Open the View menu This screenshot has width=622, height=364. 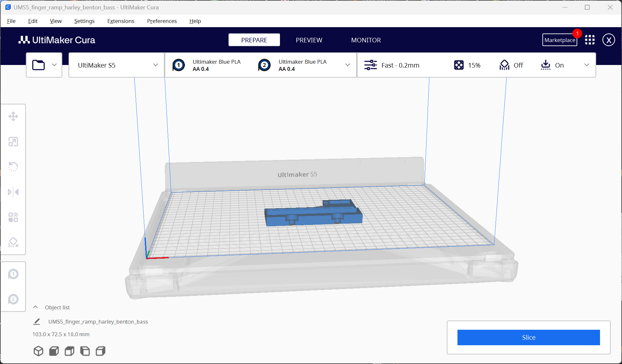[56, 21]
